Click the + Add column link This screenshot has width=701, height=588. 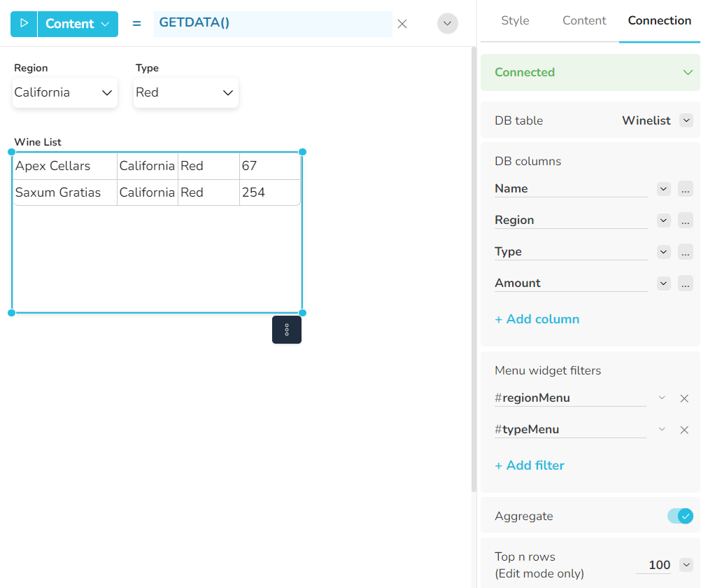tap(537, 319)
